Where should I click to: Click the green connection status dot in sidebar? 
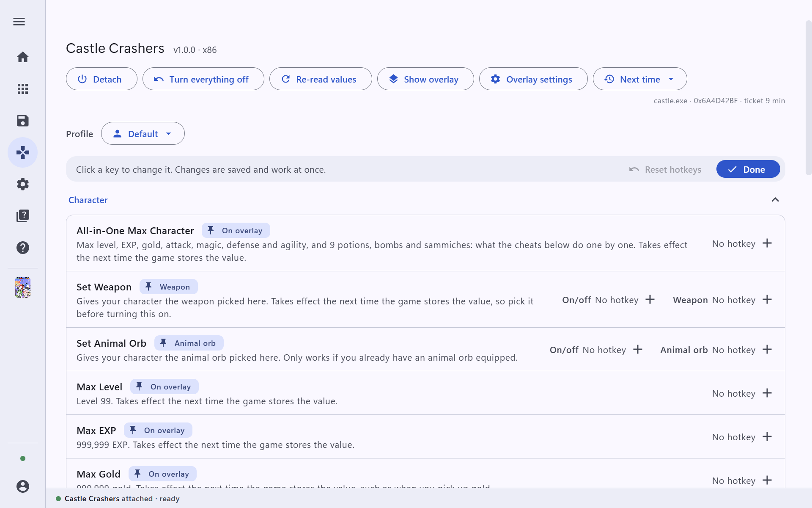click(23, 458)
